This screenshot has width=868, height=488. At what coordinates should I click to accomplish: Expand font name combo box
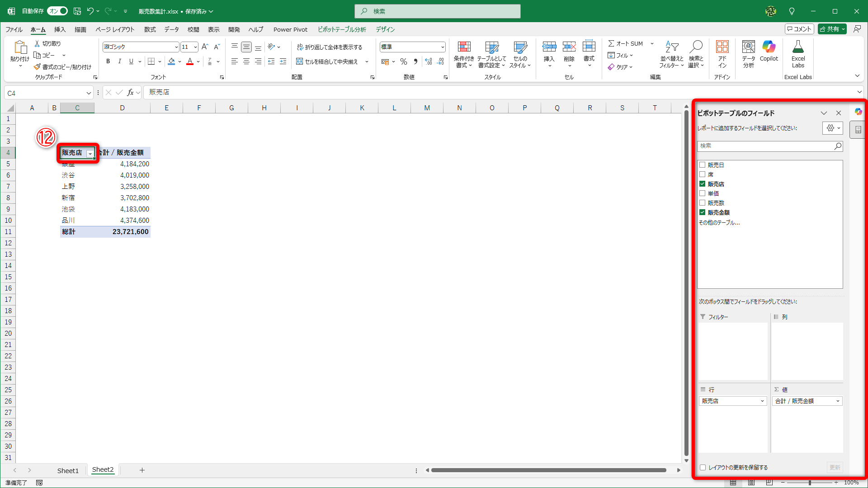(x=176, y=47)
